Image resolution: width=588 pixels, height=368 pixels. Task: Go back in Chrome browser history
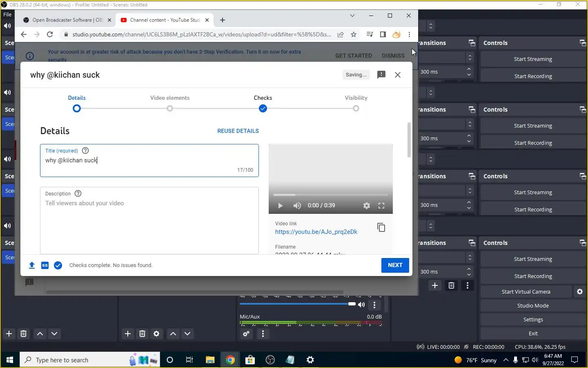23,34
